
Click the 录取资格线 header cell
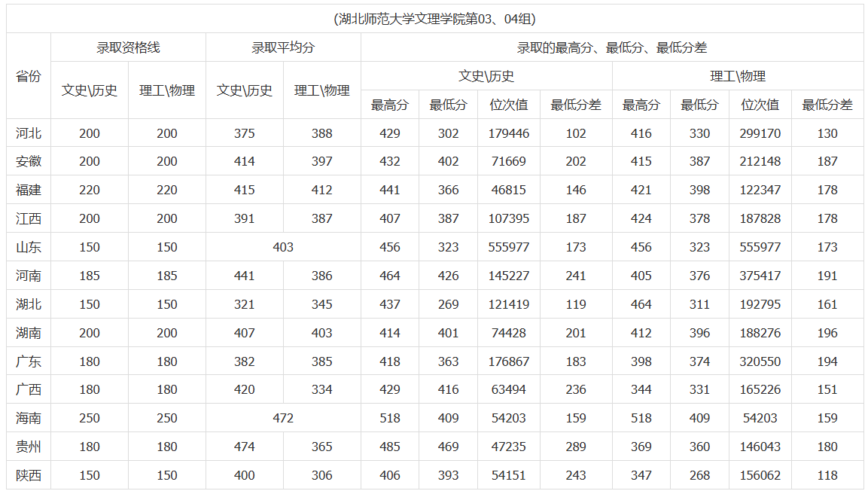click(128, 47)
